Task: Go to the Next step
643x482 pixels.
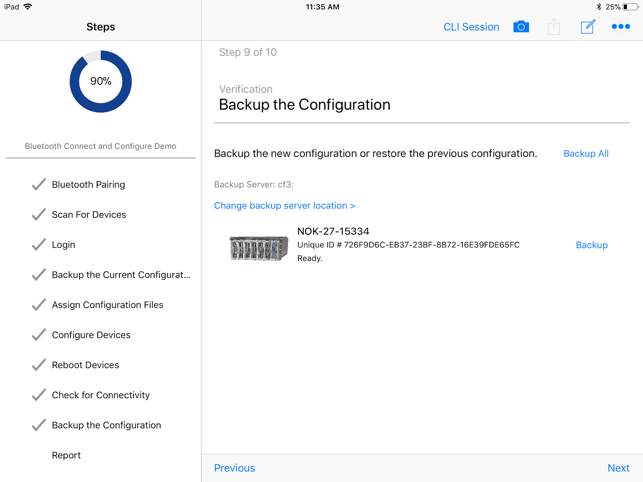Action: pos(618,468)
